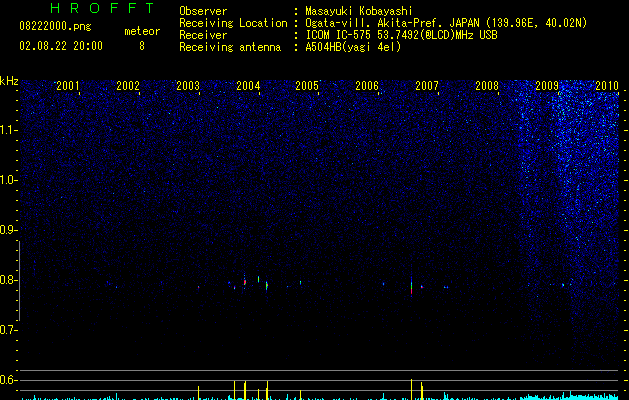Image resolution: width=629 pixels, height=400 pixels.
Task: Click the 0.8 kHz frequency tick label
Action: [8, 280]
